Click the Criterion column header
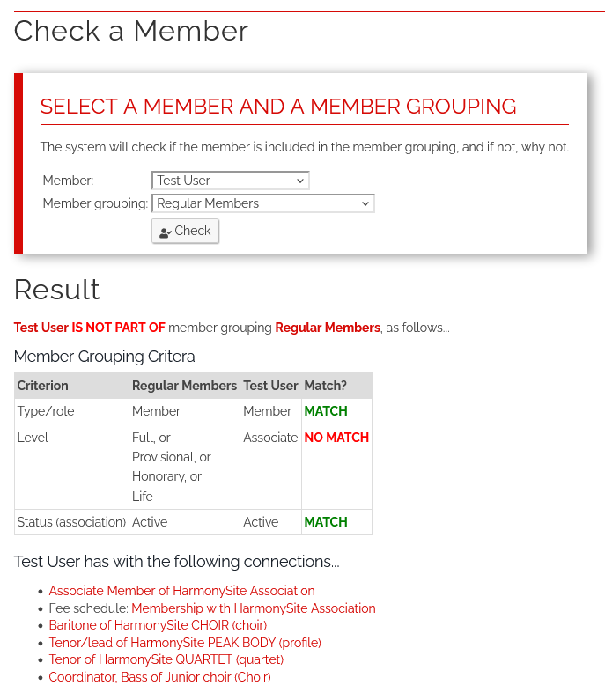 (43, 386)
